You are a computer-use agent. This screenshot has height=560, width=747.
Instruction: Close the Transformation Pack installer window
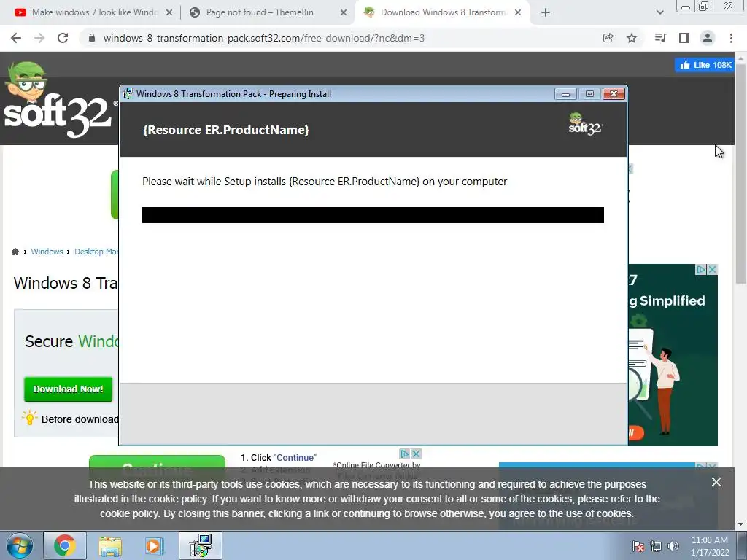[614, 94]
